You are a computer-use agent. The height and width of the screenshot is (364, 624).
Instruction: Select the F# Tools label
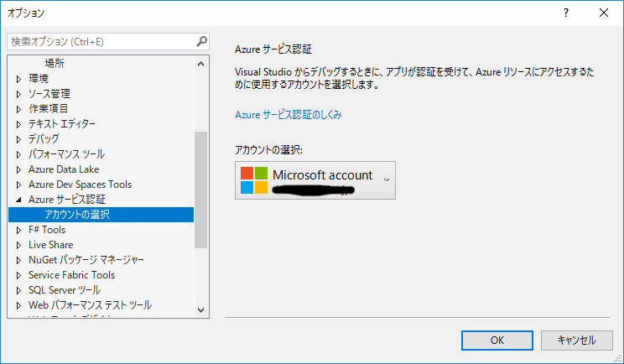click(x=47, y=230)
